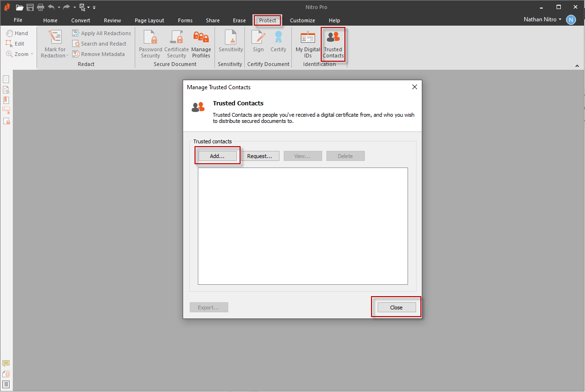The width and height of the screenshot is (585, 392).
Task: Click the Request button
Action: [x=260, y=156]
